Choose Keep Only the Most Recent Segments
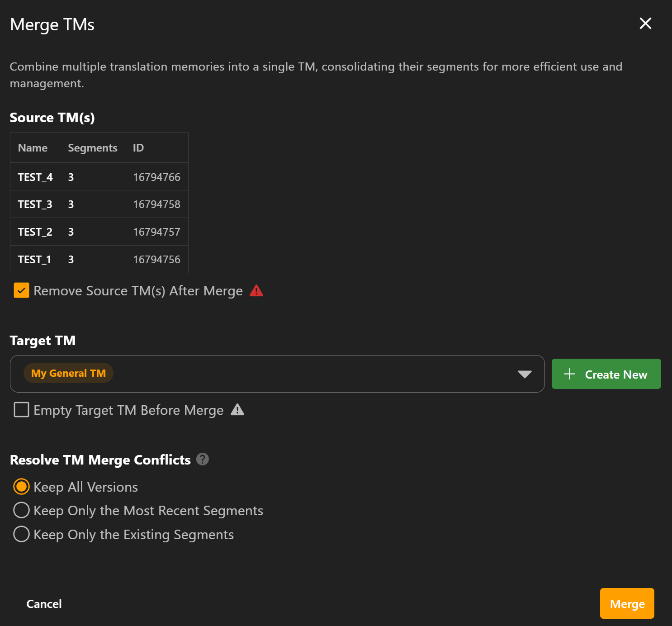The height and width of the screenshot is (626, 672). [21, 510]
